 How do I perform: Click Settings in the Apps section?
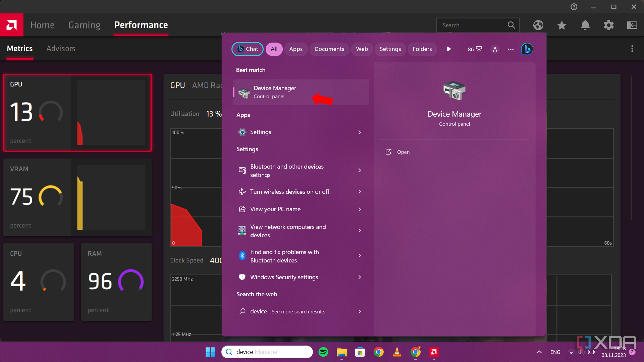pos(261,132)
